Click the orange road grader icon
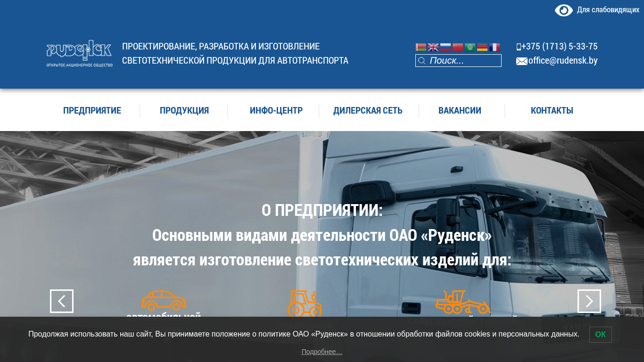 point(463,302)
